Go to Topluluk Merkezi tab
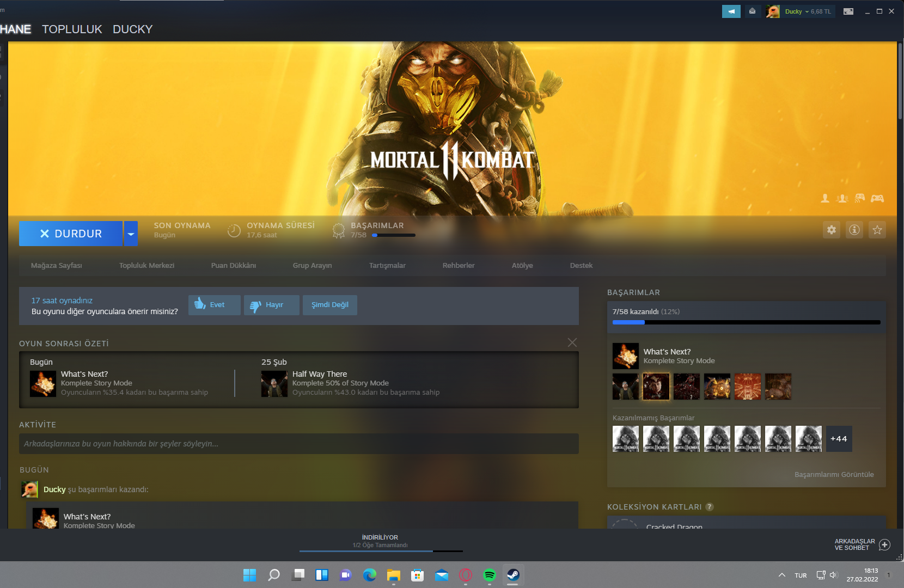The width and height of the screenshot is (904, 588). tap(147, 266)
